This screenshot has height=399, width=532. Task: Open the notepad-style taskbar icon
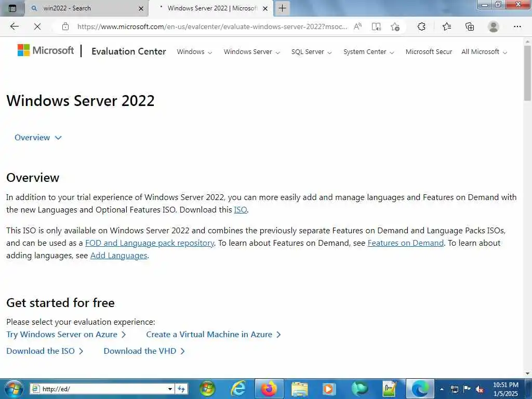coord(390,389)
